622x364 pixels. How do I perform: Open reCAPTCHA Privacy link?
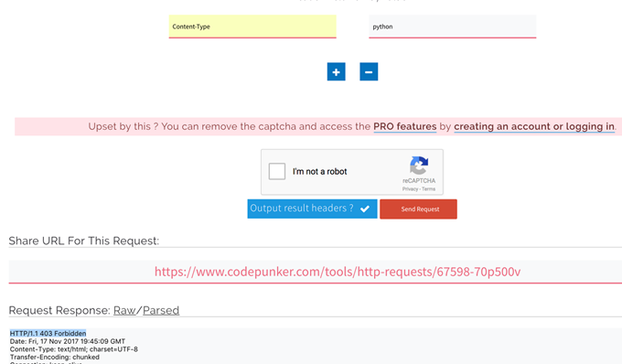[410, 189]
